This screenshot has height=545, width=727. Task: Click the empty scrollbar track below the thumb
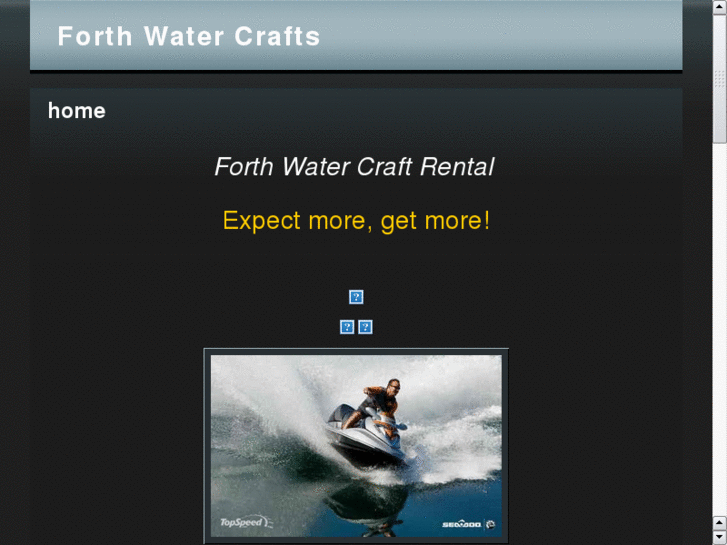(x=720, y=329)
